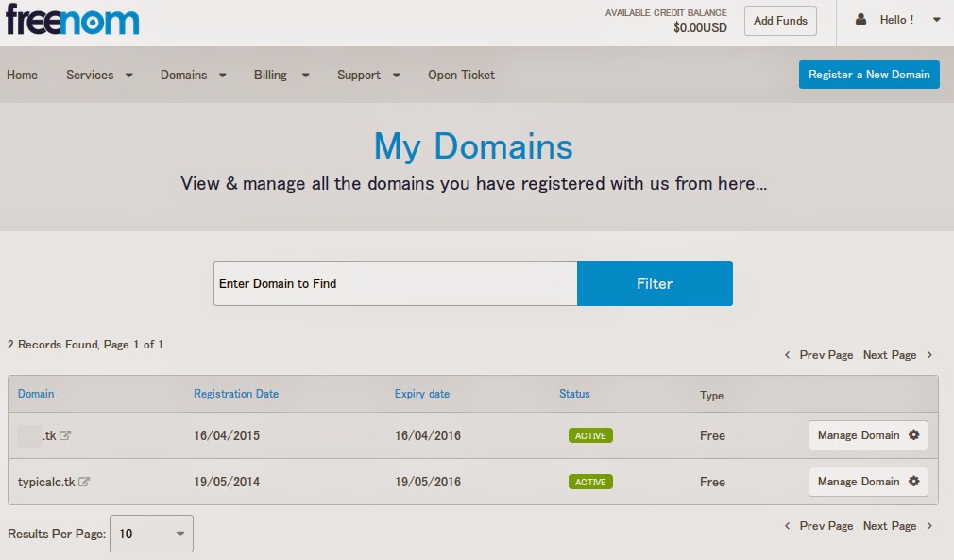Open external link icon beside the .tk domain
This screenshot has height=560, width=954.
click(65, 435)
